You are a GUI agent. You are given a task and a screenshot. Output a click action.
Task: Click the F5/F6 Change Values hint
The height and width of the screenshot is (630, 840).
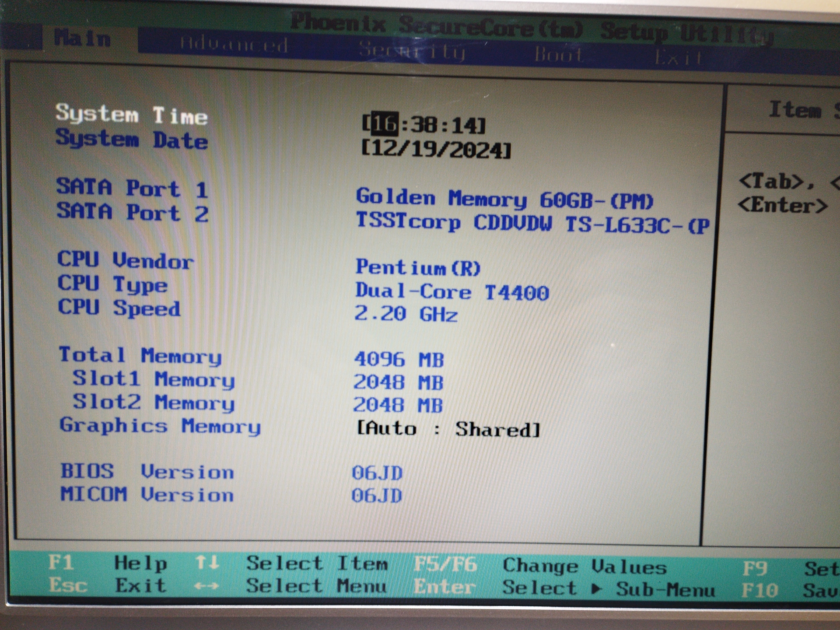point(541,566)
